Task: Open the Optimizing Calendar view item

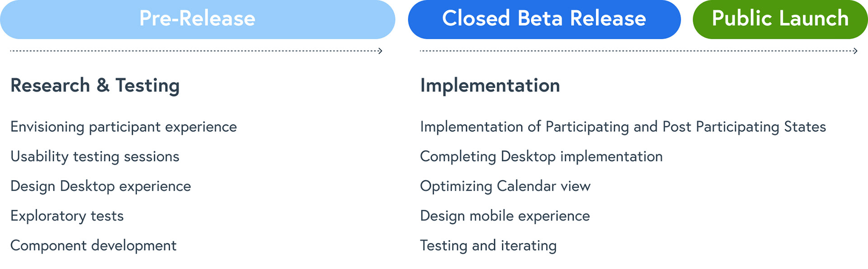Action: (505, 186)
